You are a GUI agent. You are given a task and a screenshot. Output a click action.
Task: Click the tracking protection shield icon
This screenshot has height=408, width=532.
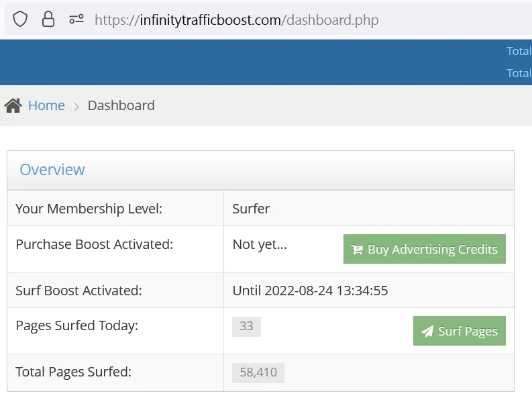[x=20, y=19]
